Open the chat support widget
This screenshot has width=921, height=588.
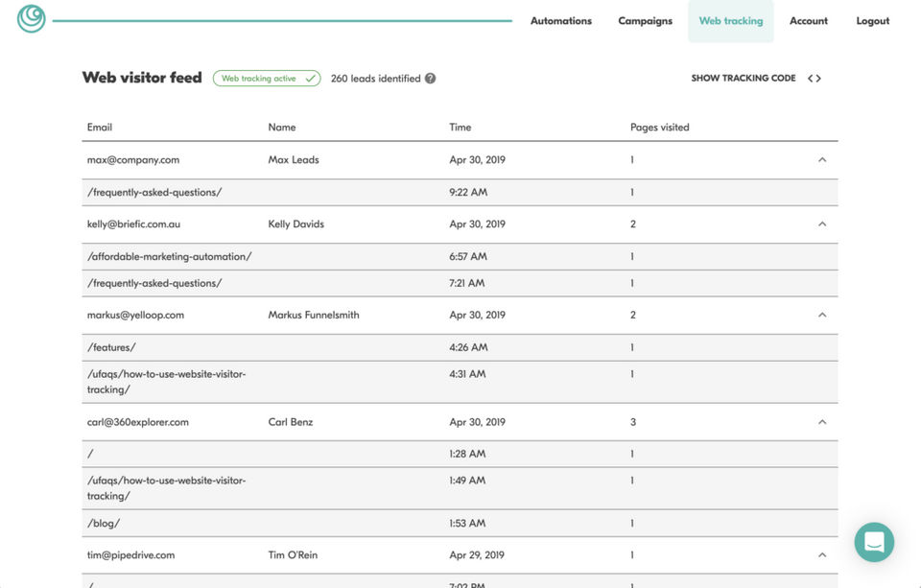tap(874, 542)
